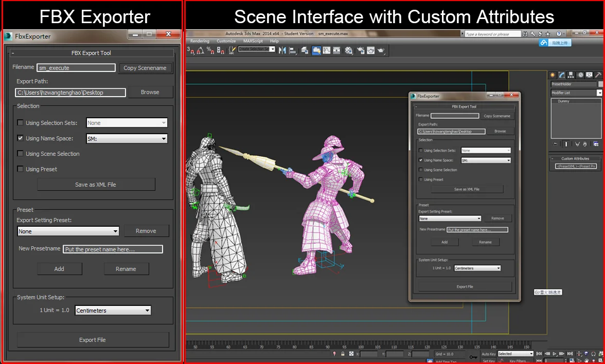Open the Layer Manager icon
The height and width of the screenshot is (364, 605).
(x=305, y=50)
